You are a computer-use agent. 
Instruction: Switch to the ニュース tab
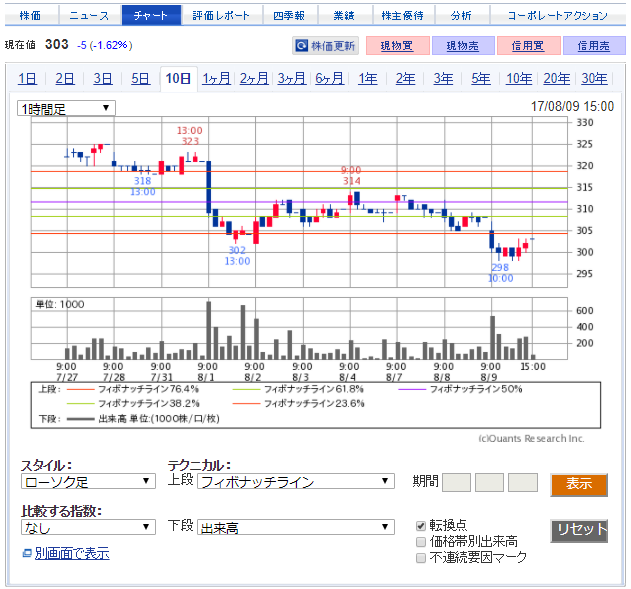click(90, 15)
